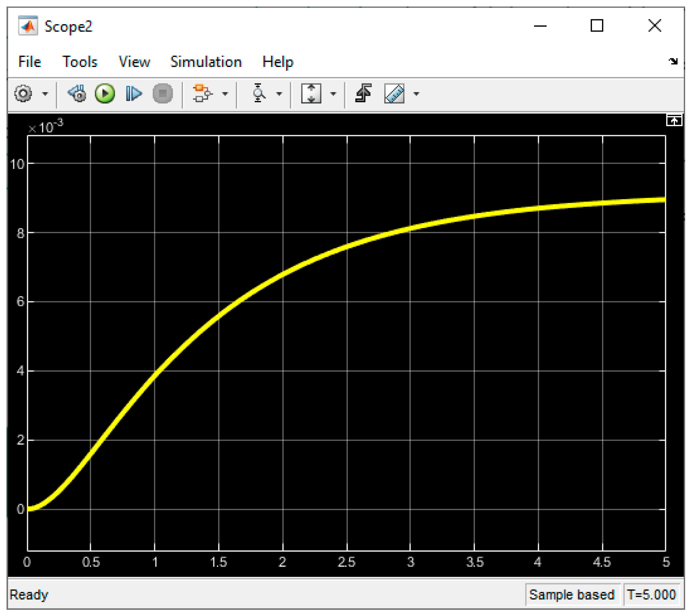This screenshot has height=616, width=692.
Task: Expand the Measurements dropdown arrow
Action: click(416, 94)
